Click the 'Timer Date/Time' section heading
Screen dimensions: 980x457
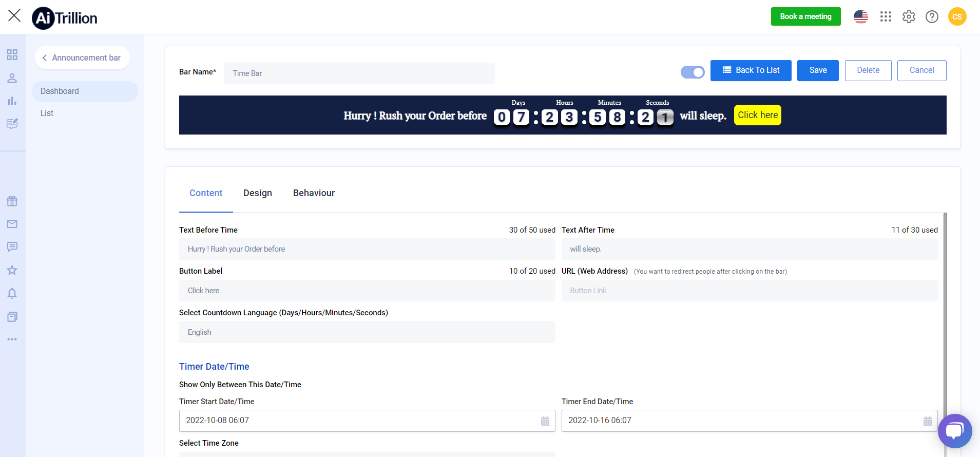coord(214,367)
